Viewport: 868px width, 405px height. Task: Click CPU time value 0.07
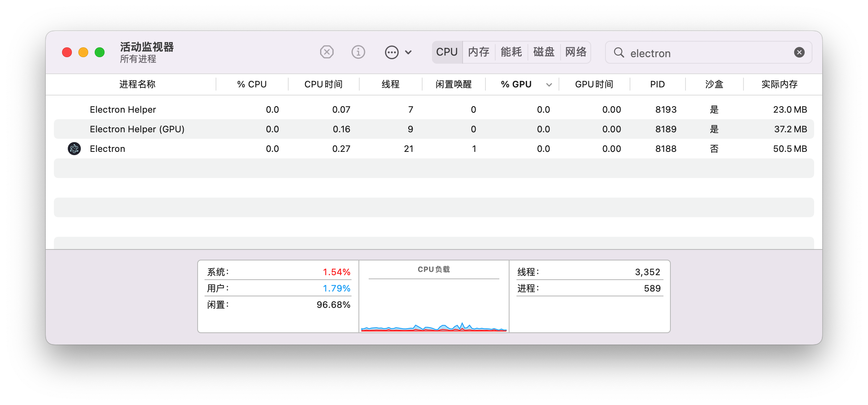341,109
